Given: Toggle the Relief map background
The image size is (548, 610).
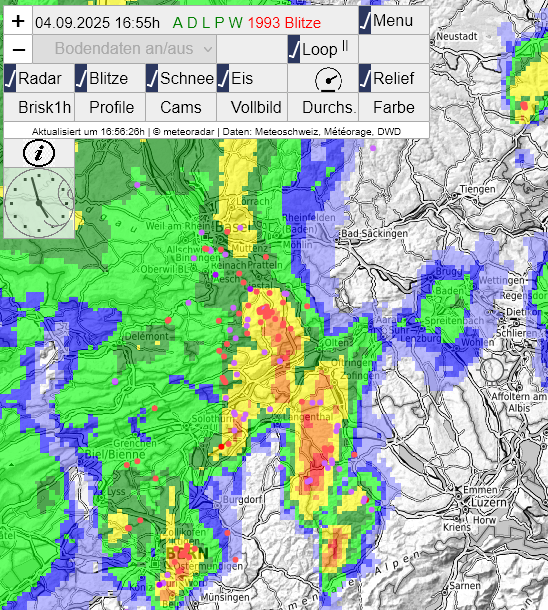Looking at the screenshot, I should coord(394,78).
